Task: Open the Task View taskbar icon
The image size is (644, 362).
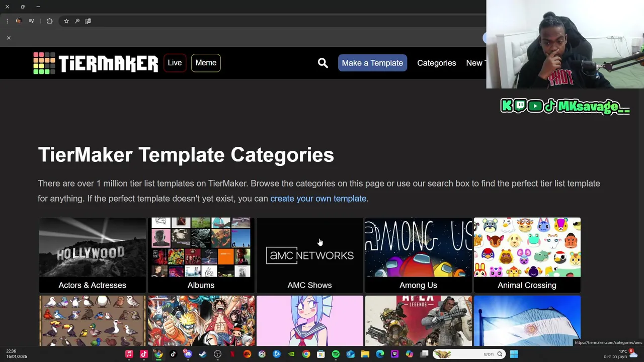Action: pyautogui.click(x=424, y=354)
